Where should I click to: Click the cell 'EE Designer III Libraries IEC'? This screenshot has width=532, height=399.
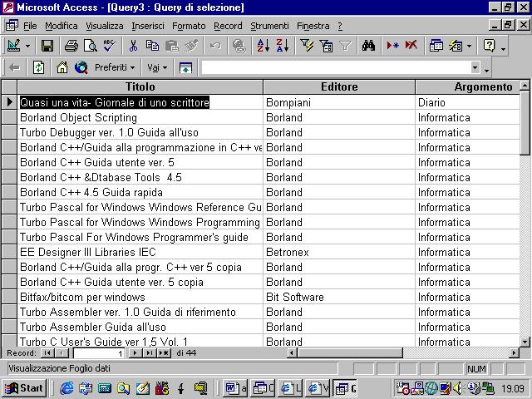140,252
